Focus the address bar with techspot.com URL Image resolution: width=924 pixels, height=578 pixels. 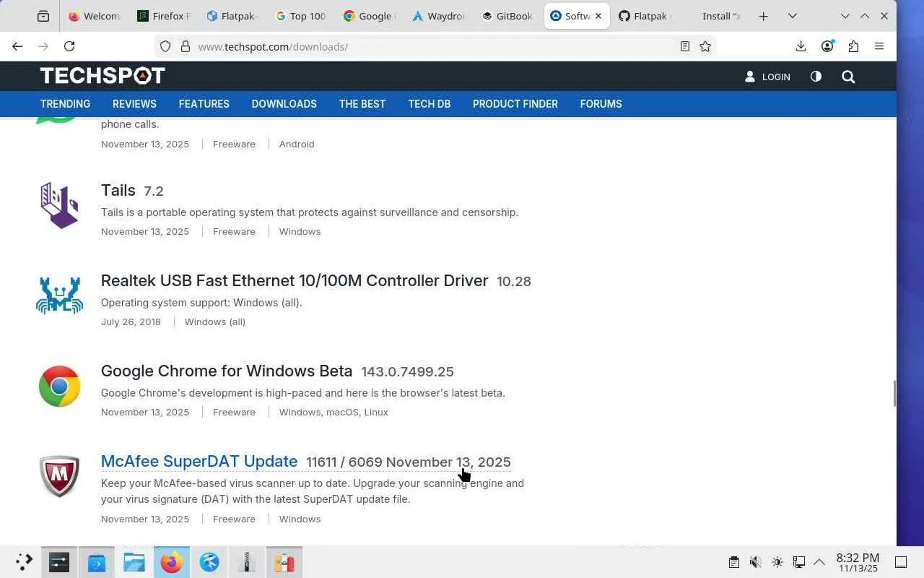[x=435, y=46]
